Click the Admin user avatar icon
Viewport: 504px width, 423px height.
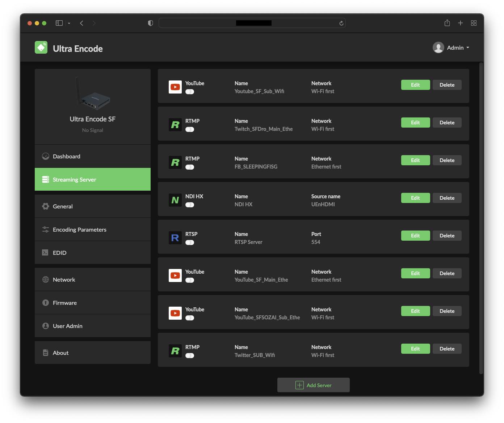(438, 47)
